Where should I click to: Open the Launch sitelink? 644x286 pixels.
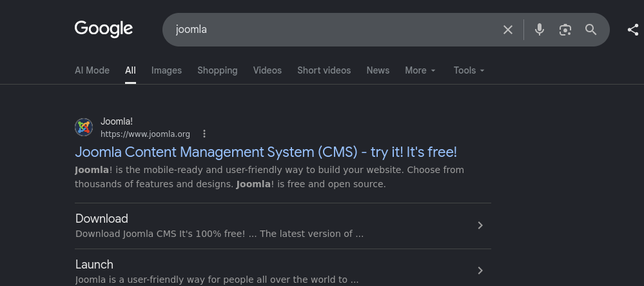coord(95,264)
